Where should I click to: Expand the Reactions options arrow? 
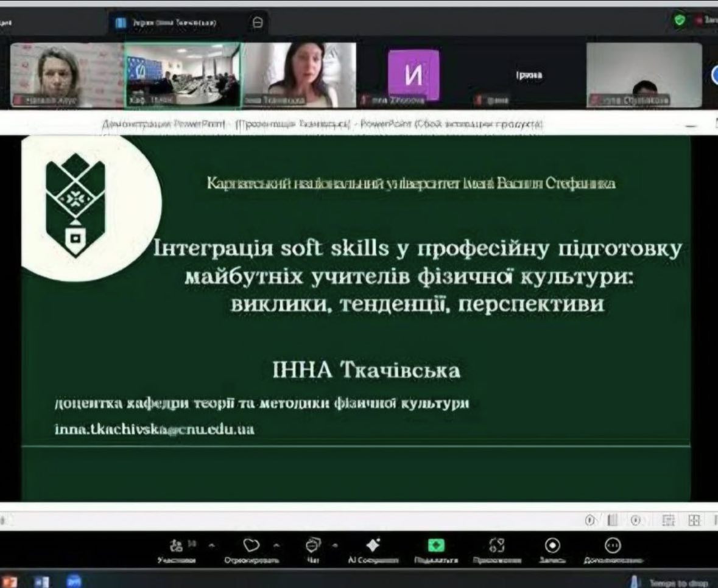click(276, 545)
